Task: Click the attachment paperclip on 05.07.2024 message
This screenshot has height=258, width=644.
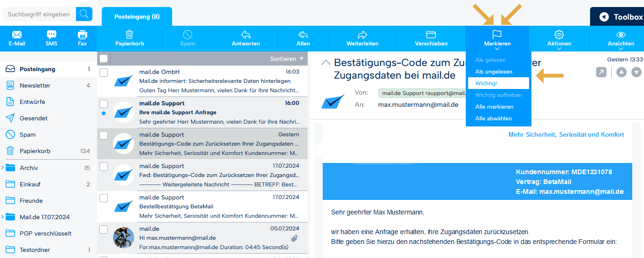Action: 295,238
